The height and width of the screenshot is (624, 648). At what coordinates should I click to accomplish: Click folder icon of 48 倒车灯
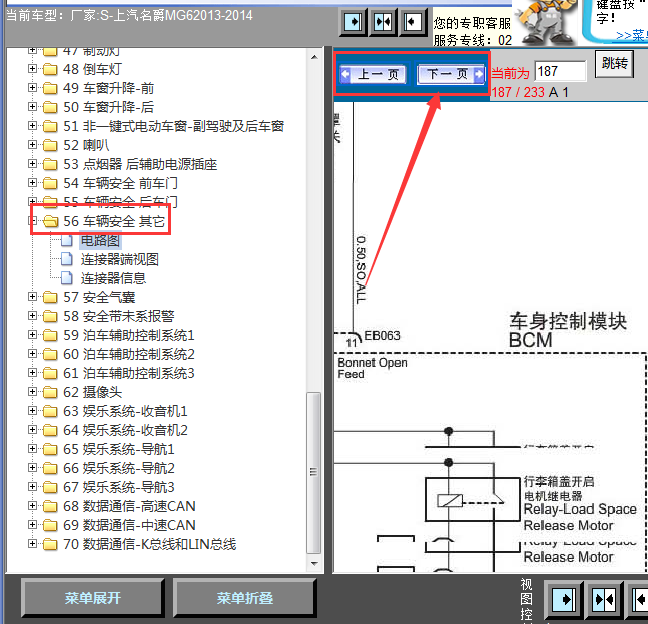pos(50,69)
